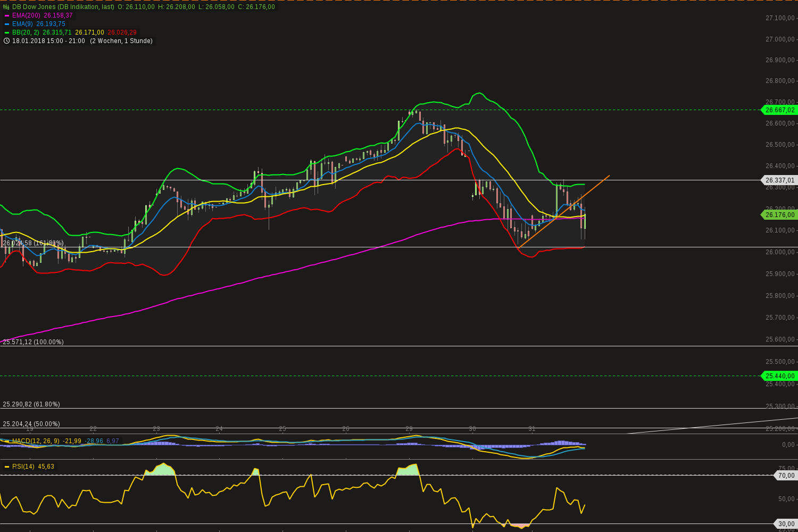
Task: Click the green 26.667,02 price level tag
Action: click(779, 110)
